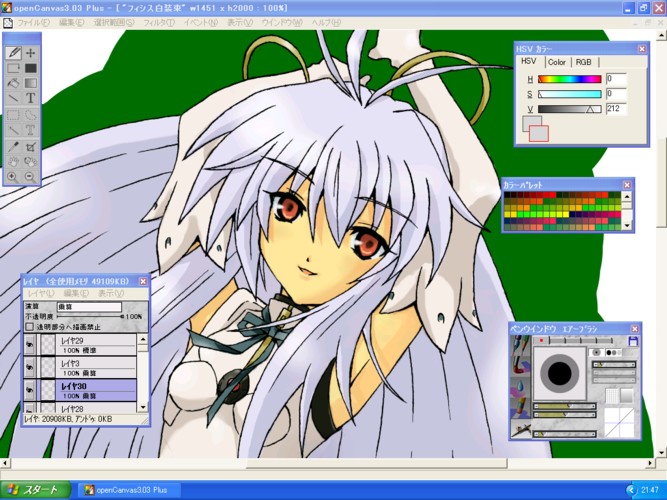Select the Eyedropper color picker tool
This screenshot has height=500, width=667.
point(14,147)
